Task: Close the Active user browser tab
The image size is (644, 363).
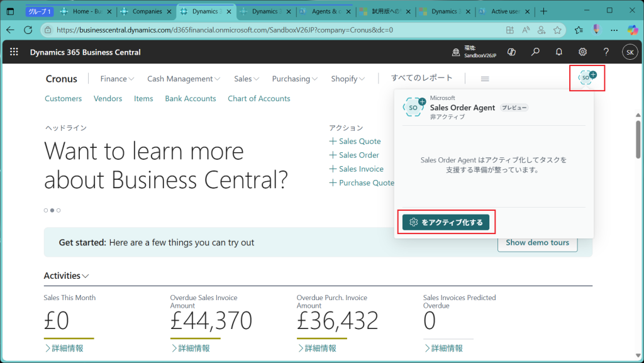Action: [x=528, y=11]
